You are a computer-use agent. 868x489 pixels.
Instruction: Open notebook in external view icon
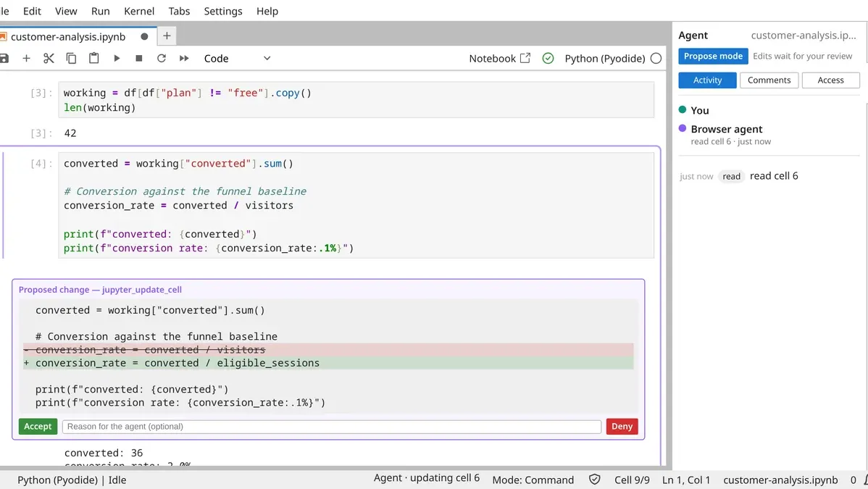(525, 58)
